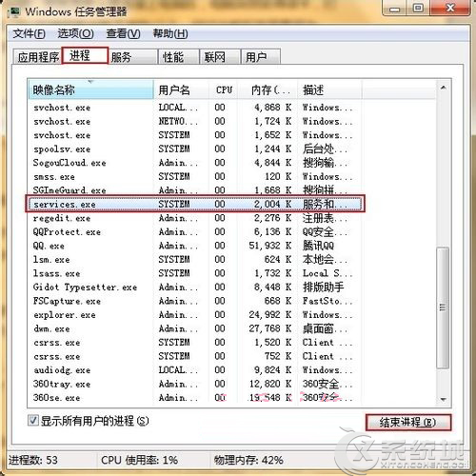Select the spoolsv.exe process
Image resolution: width=476 pixels, height=476 pixels.
click(x=195, y=149)
